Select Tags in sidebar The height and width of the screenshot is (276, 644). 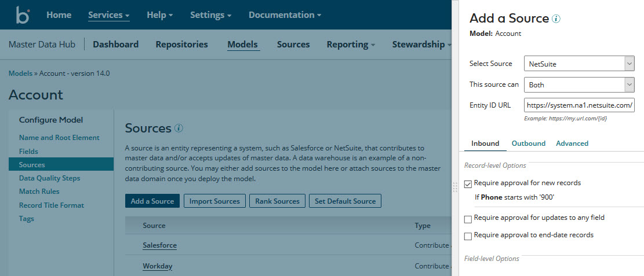[x=26, y=219]
